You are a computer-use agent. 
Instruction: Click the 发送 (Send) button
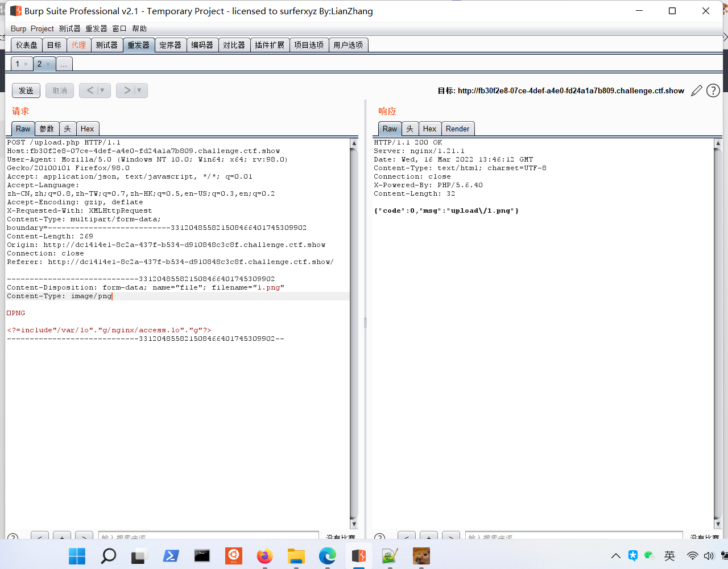26,90
